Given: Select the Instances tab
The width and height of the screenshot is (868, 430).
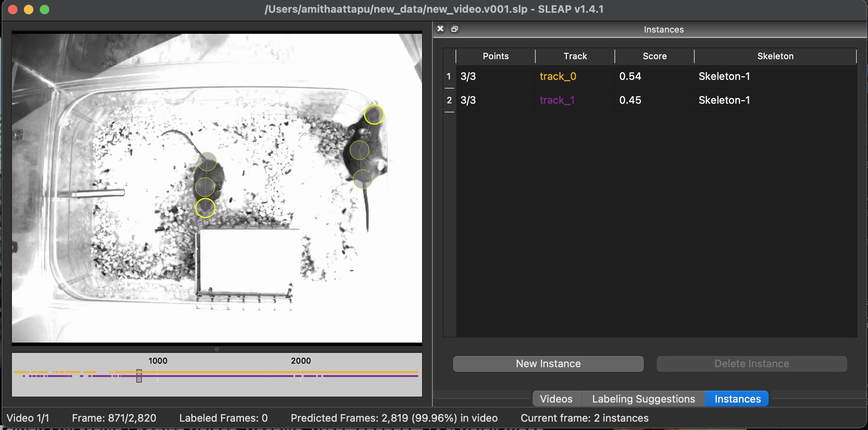Looking at the screenshot, I should [737, 399].
